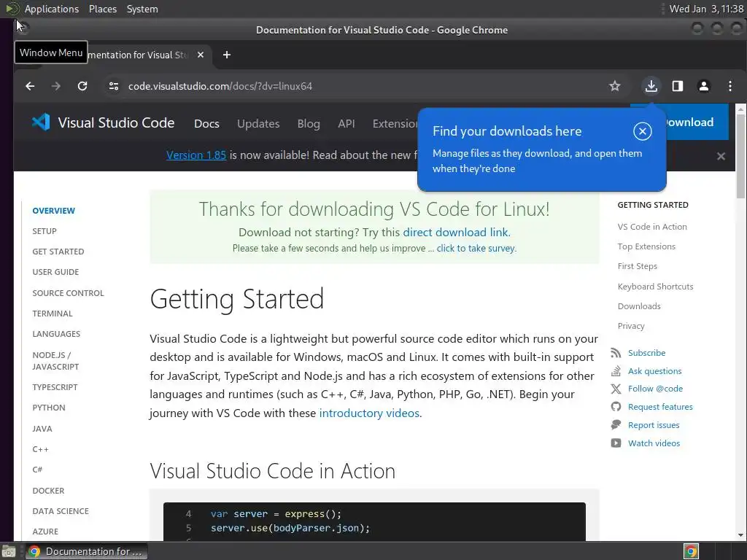Open Chrome three-dot menu

tap(729, 86)
